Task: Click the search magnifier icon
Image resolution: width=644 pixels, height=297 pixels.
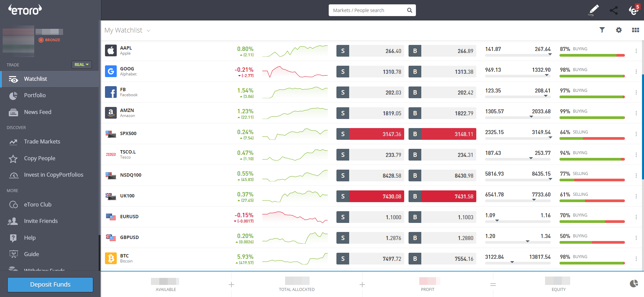Action: pyautogui.click(x=410, y=10)
